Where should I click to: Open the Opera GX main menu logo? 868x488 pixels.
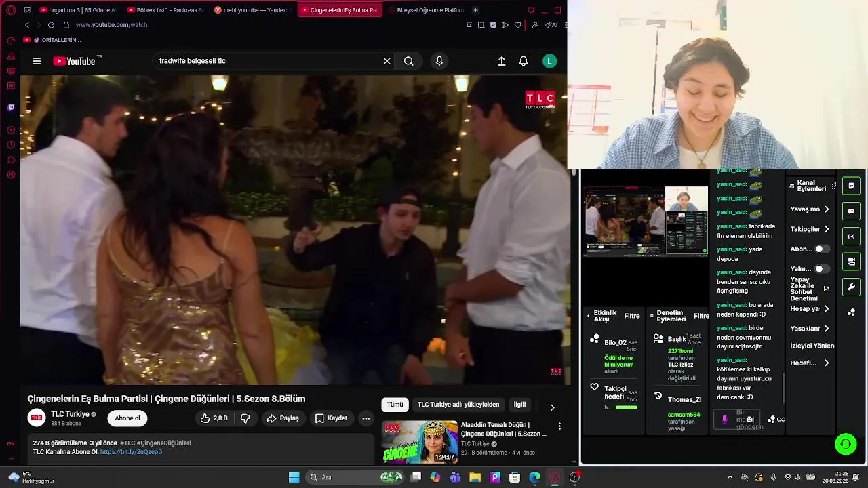pyautogui.click(x=11, y=10)
